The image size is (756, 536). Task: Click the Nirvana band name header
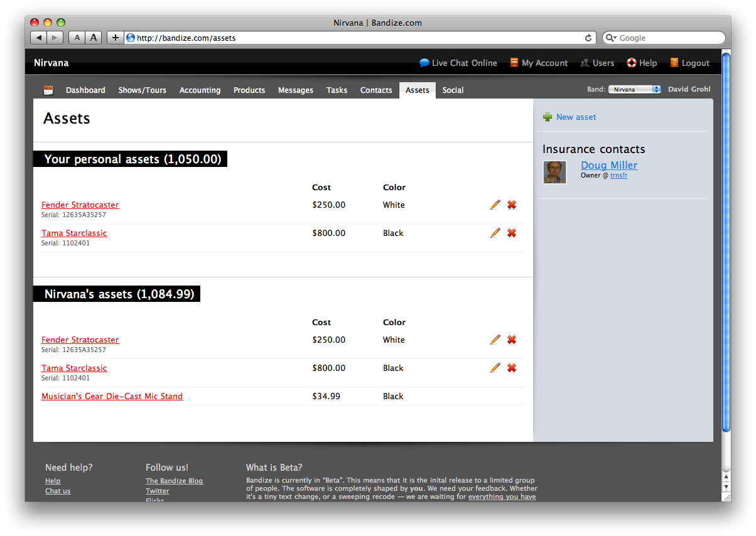coord(51,63)
